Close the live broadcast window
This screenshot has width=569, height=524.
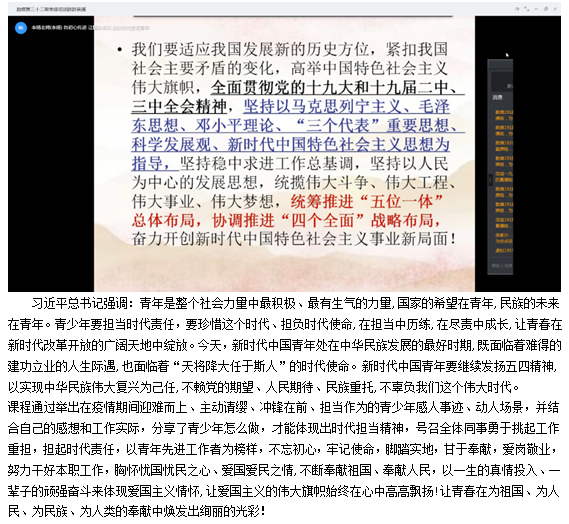tap(555, 9)
